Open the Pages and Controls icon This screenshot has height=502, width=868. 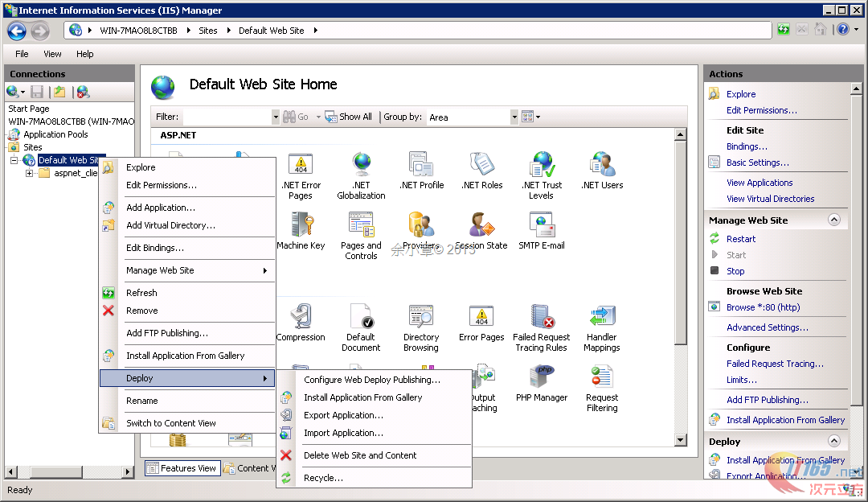[362, 225]
